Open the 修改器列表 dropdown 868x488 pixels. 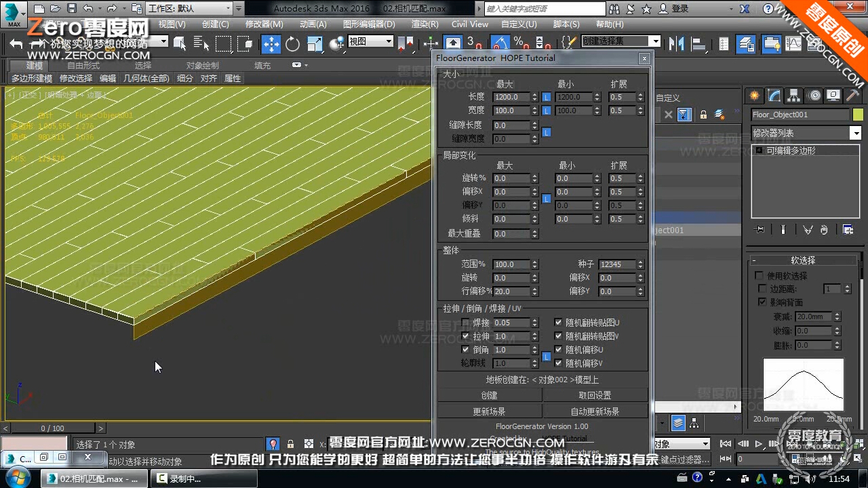[806, 133]
